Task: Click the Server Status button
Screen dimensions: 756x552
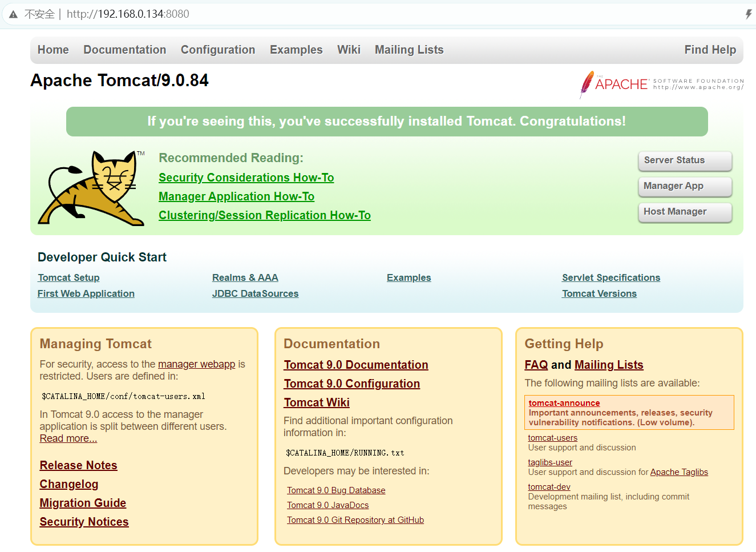Action: point(685,160)
